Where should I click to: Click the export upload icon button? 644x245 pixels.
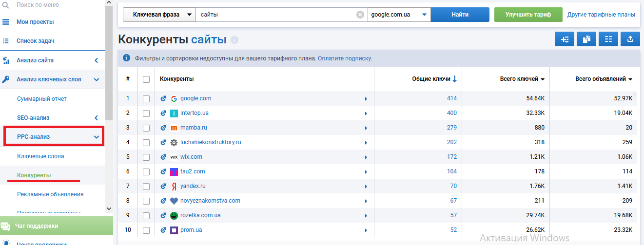(x=630, y=39)
